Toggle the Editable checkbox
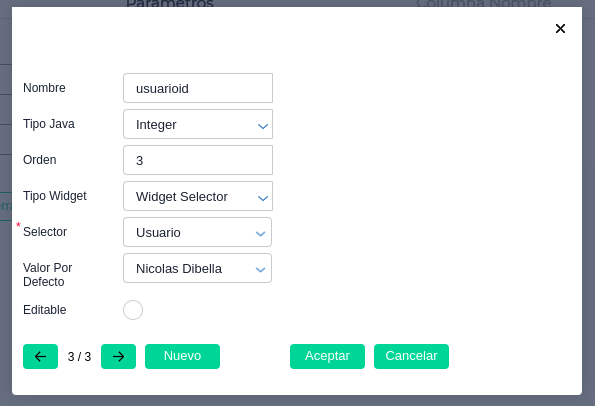The width and height of the screenshot is (595, 406). pos(133,310)
